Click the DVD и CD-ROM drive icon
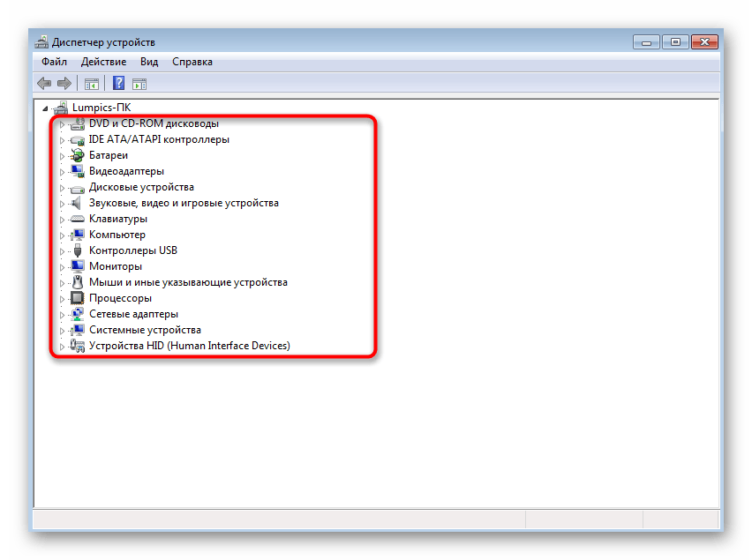The image size is (752, 560). (x=77, y=124)
